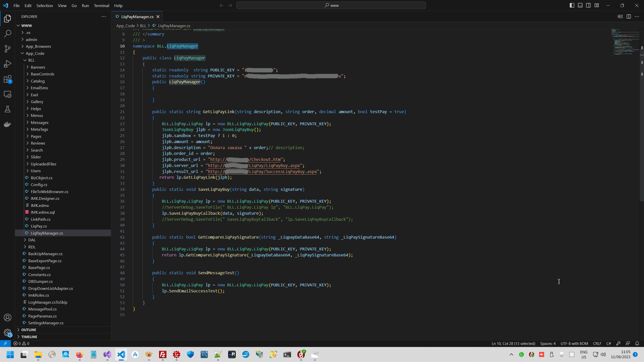Viewport: 644px width, 362px height.
Task: Select the LiqPayManager.cs editor tab
Action: [x=137, y=17]
